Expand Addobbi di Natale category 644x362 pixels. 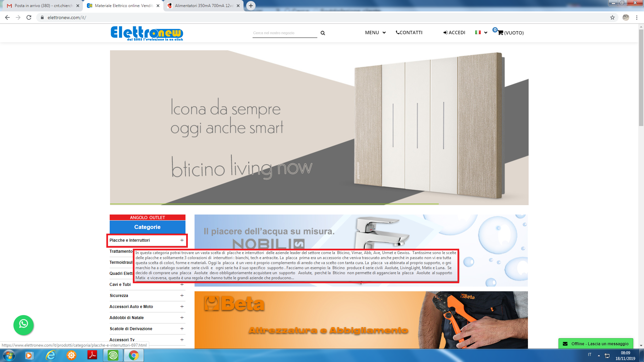click(x=182, y=318)
